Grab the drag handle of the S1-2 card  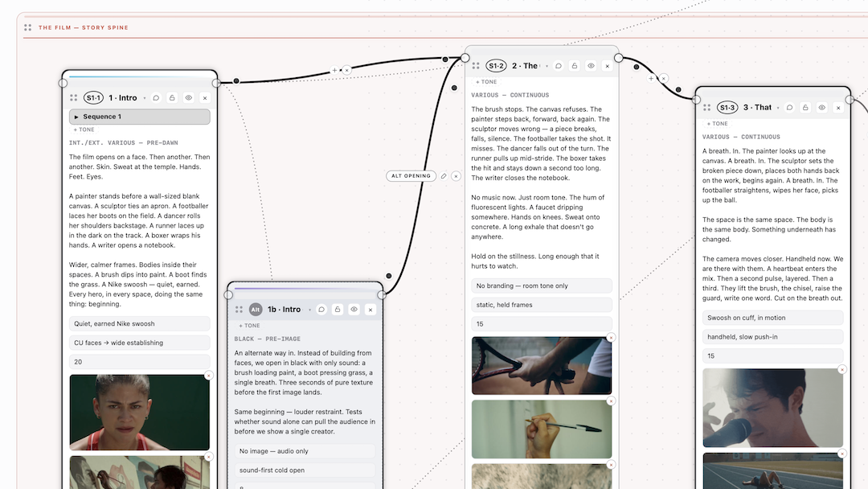coord(476,66)
